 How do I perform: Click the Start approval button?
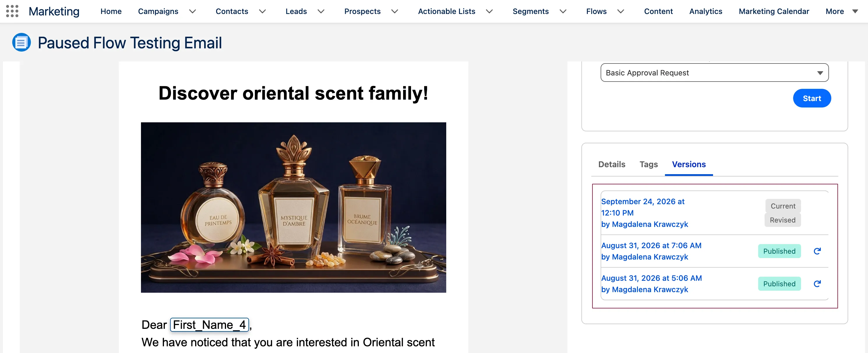click(x=812, y=98)
